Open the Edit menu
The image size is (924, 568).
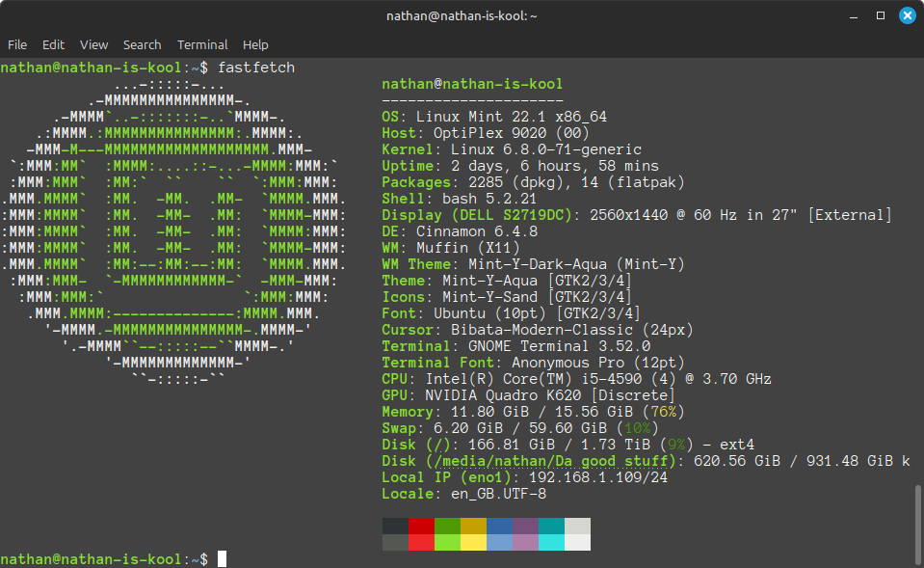(53, 44)
